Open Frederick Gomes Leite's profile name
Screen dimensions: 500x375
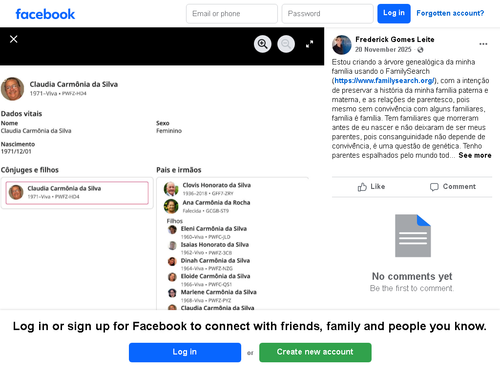(395, 40)
